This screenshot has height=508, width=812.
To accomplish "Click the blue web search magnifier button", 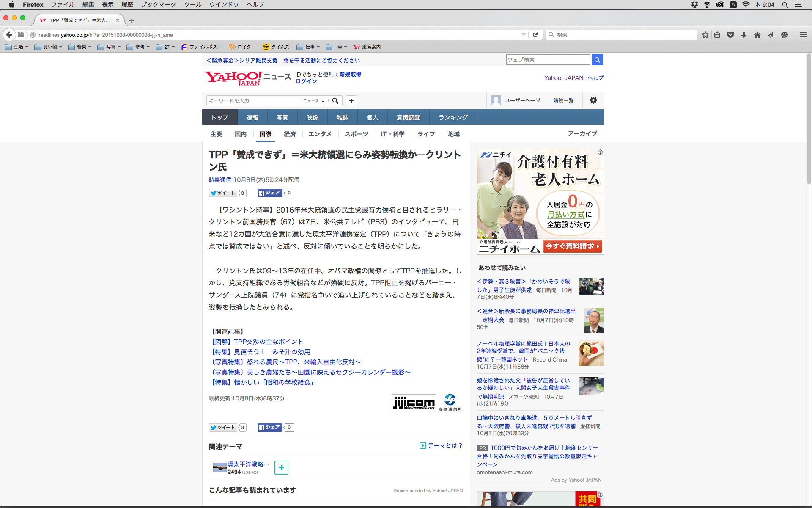I will 597,60.
